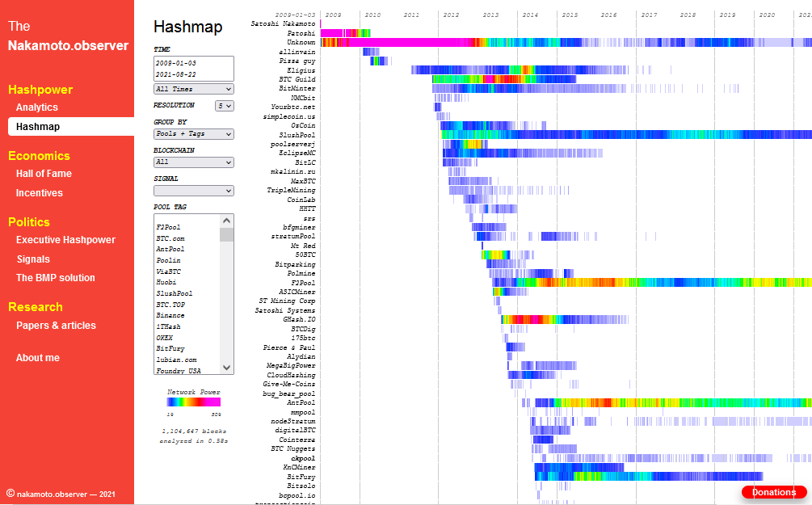Go to the Analytics page
Image resolution: width=812 pixels, height=505 pixels.
[x=37, y=107]
